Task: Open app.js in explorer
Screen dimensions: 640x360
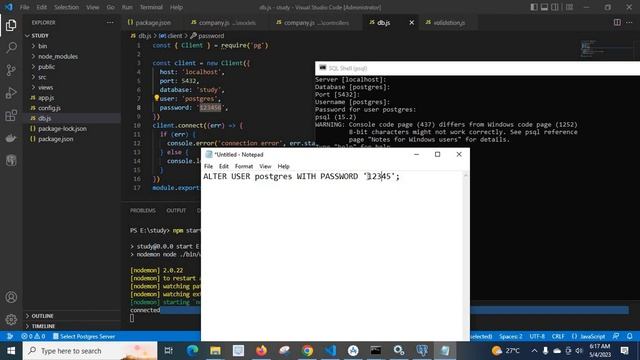Action: (x=46, y=98)
